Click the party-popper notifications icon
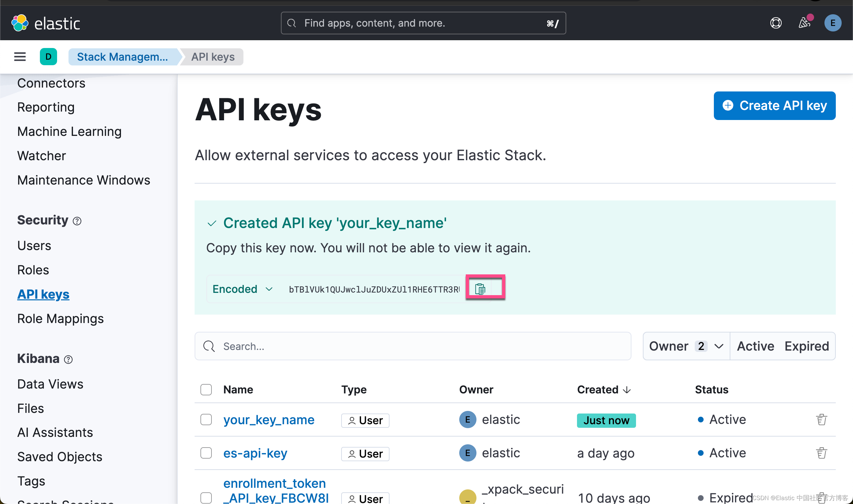The image size is (853, 504). click(x=804, y=22)
